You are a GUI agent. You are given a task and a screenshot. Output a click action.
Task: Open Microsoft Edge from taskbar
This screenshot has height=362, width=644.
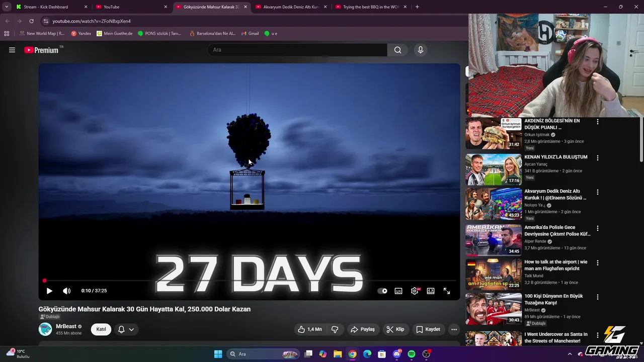[367, 354]
